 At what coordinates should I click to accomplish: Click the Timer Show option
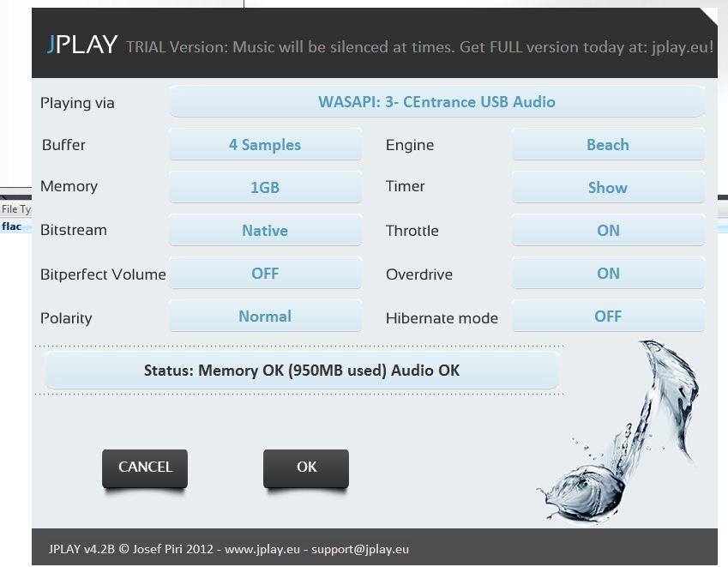coord(607,188)
